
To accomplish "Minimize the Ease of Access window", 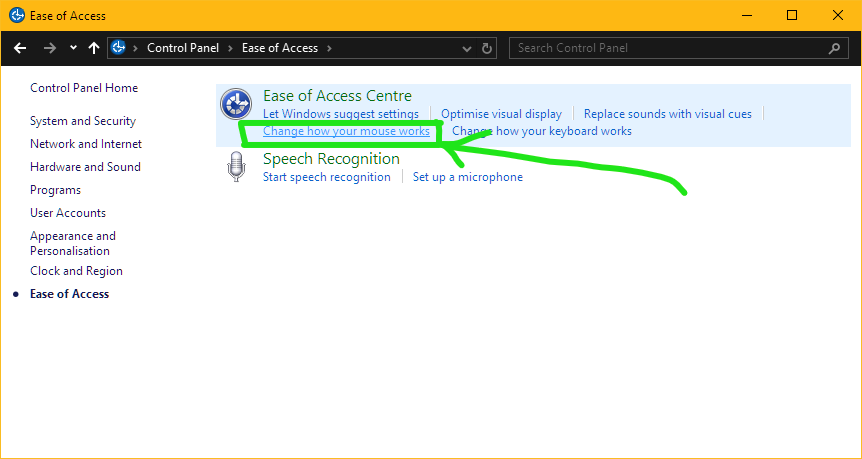I will (746, 15).
